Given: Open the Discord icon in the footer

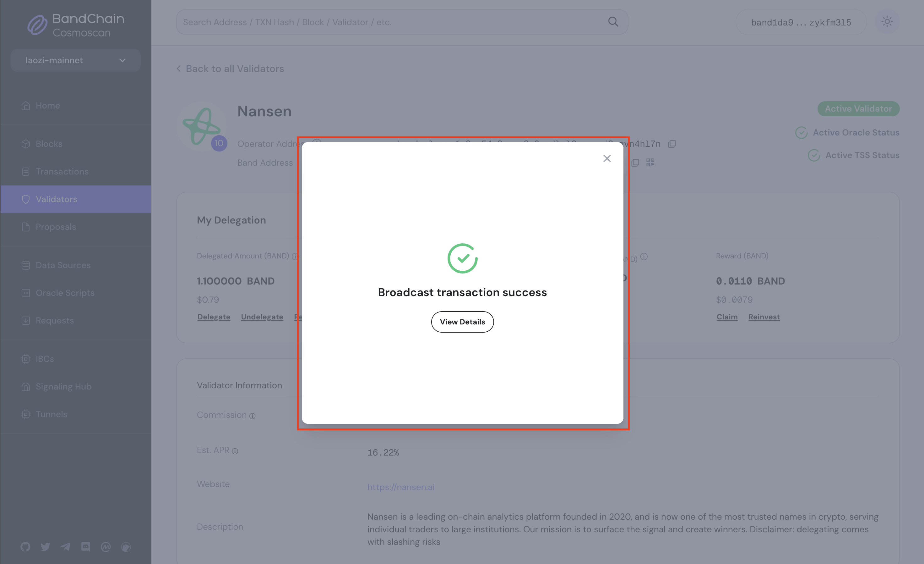Looking at the screenshot, I should coord(86,546).
